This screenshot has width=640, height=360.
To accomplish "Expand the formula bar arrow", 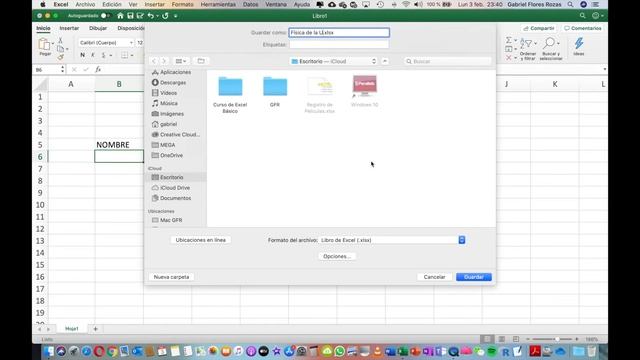I will click(x=604, y=69).
